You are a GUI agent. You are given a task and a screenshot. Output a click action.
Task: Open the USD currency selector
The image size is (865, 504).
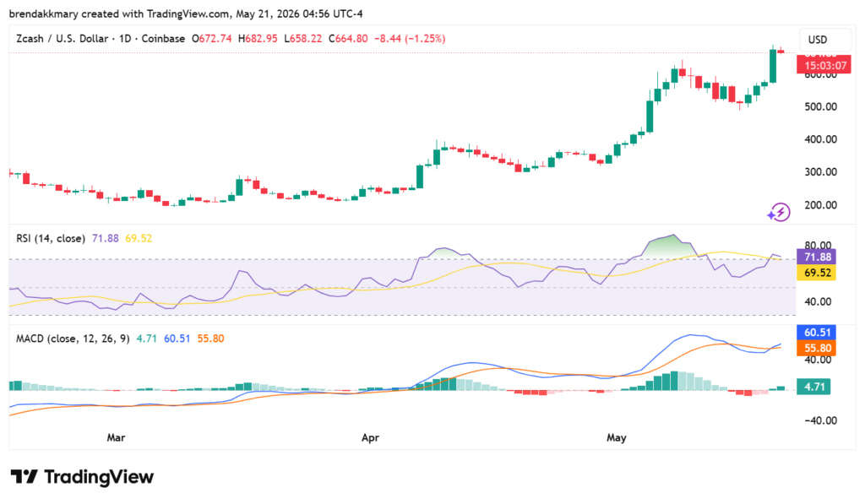[x=825, y=40]
